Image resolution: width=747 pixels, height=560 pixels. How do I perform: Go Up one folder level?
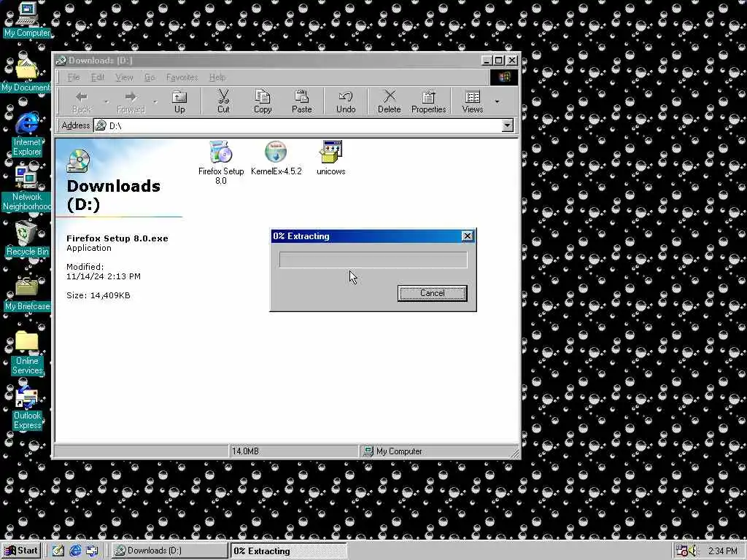[179, 102]
